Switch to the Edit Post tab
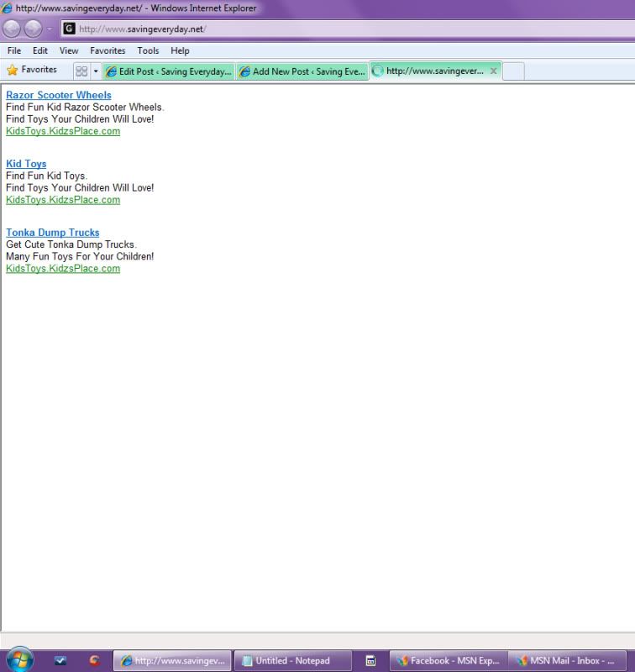The width and height of the screenshot is (635, 672). 169,71
